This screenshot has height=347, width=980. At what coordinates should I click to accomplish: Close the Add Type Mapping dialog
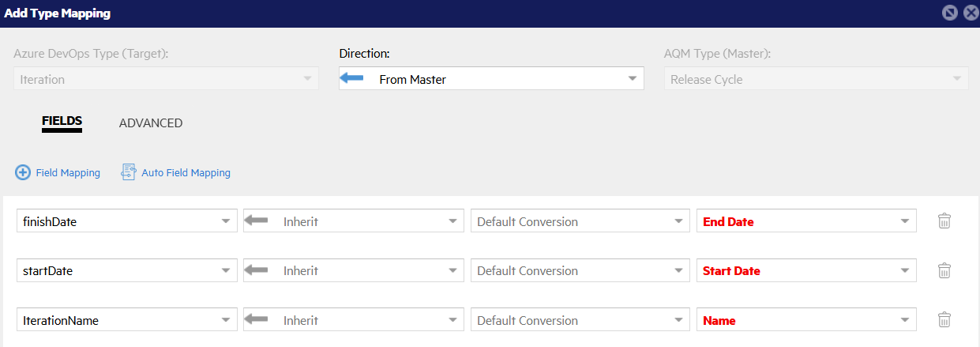[x=968, y=13]
